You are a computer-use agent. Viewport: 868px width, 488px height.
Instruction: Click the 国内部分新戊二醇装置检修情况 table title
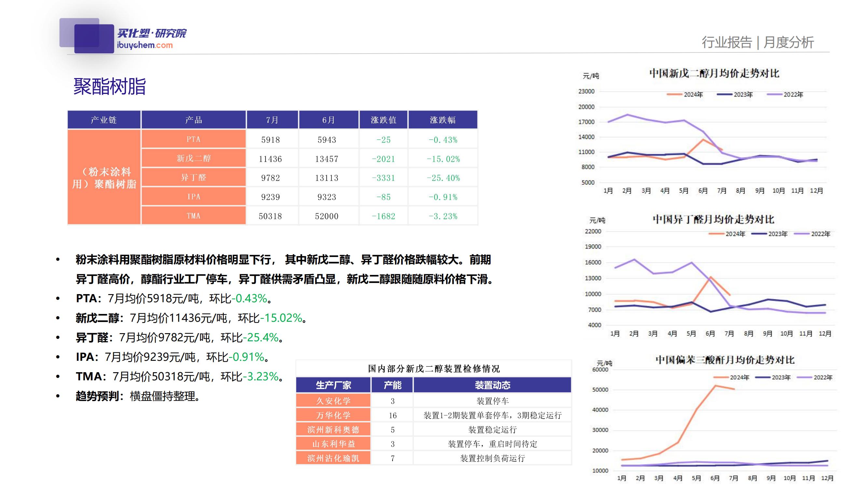(x=434, y=369)
